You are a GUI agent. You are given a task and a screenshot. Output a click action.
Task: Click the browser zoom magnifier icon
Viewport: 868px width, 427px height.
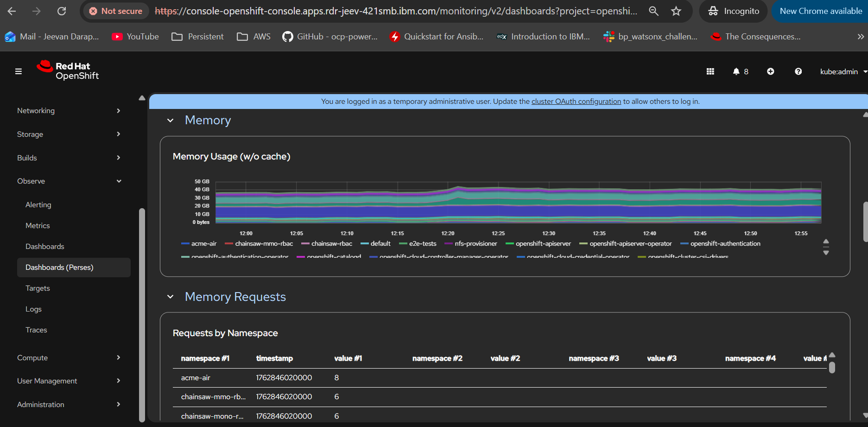tap(653, 11)
